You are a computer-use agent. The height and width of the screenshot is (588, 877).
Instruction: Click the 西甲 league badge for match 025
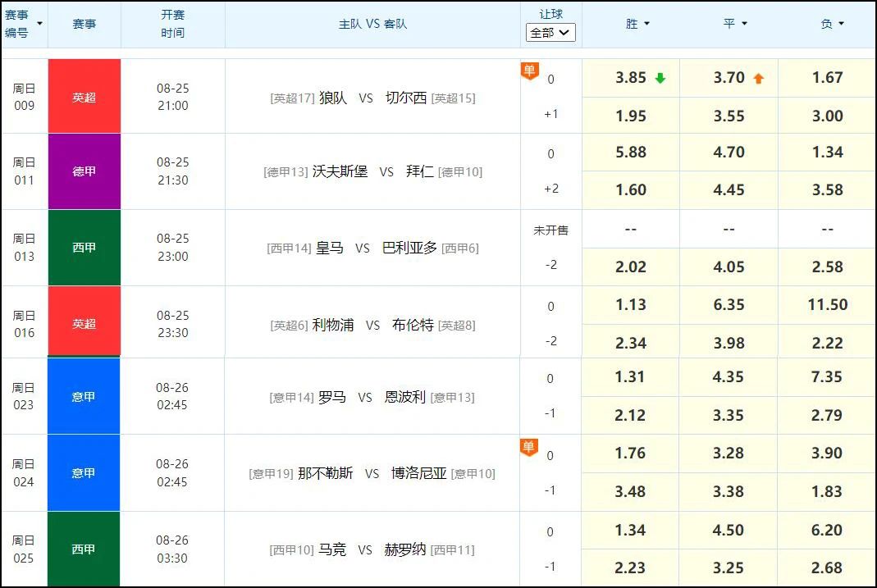coord(84,549)
